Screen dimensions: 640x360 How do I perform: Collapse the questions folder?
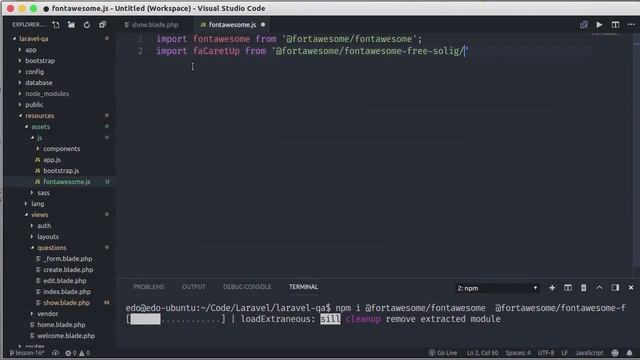(x=52, y=248)
